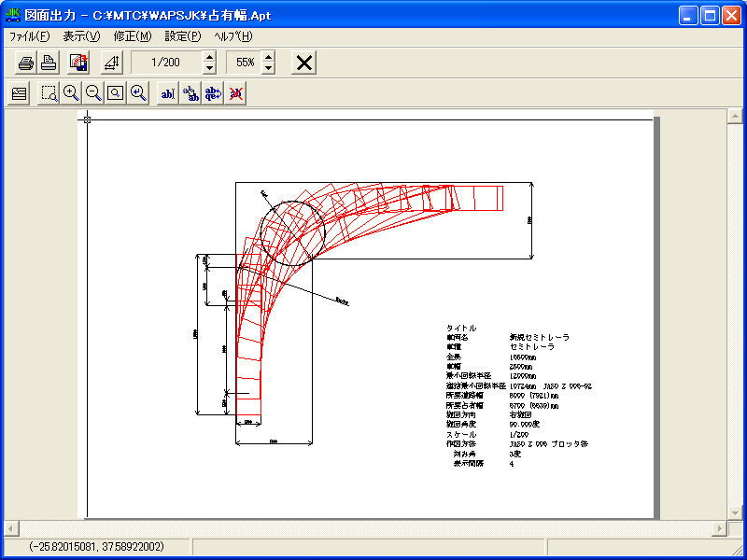Click the save drawing to file icon
This screenshot has height=560, width=747.
[x=78, y=63]
